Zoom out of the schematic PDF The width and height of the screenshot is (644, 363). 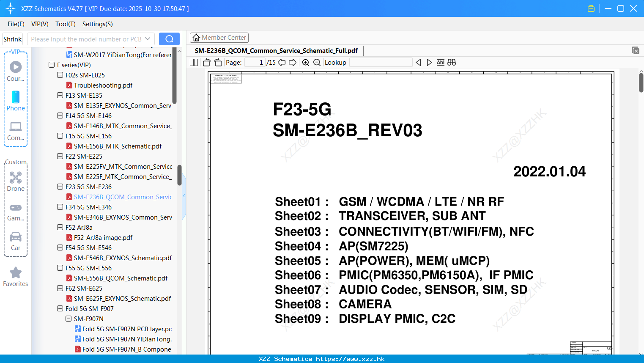point(317,63)
